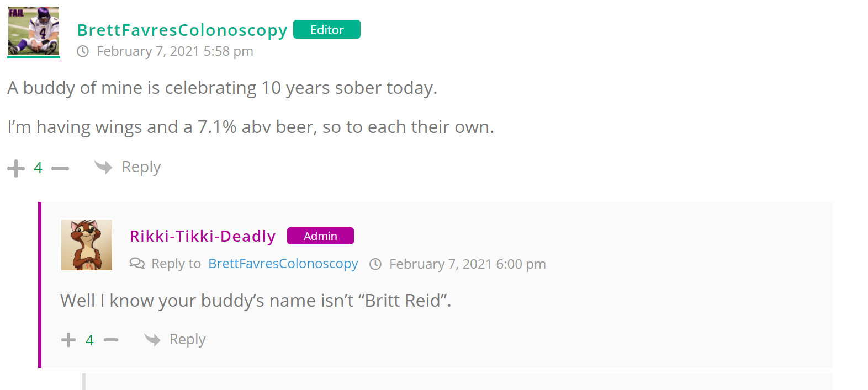The image size is (868, 390).
Task: Click the vote count on Rikki-Tikki-Deadly's comment
Action: [x=89, y=340]
